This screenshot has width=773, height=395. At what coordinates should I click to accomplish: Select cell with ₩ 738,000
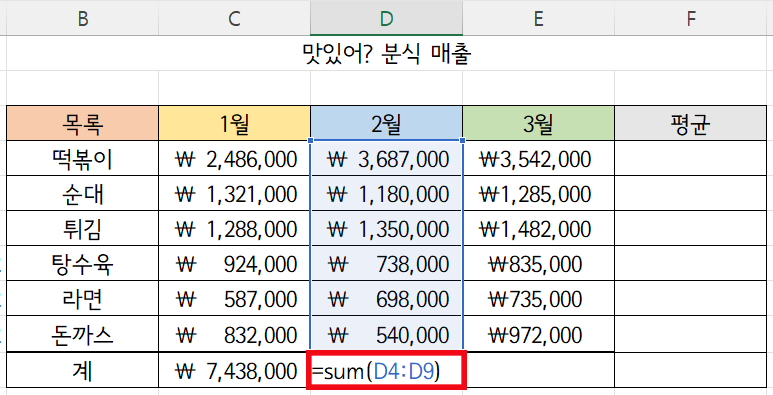tap(386, 263)
